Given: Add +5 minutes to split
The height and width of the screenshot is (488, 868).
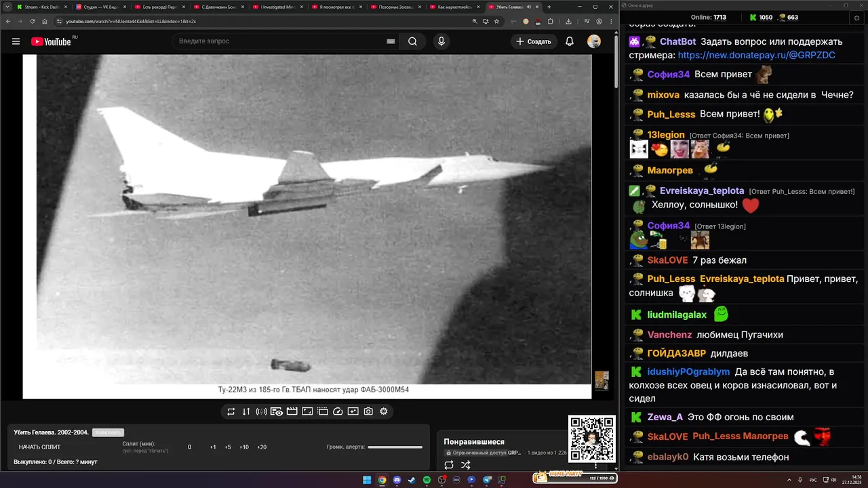Looking at the screenshot, I should tap(228, 447).
